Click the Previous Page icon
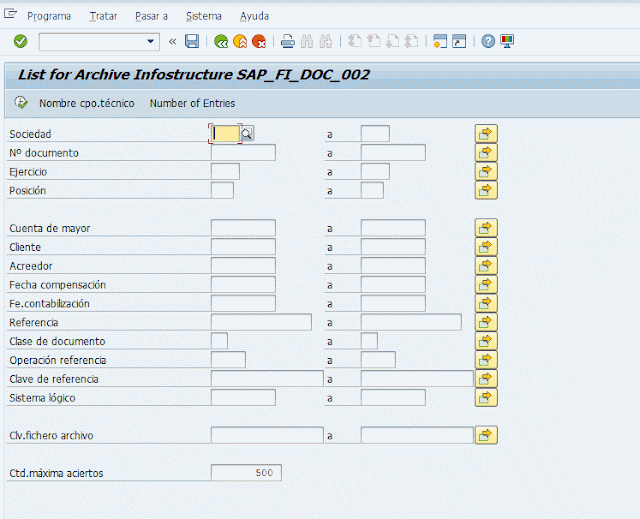This screenshot has width=640, height=519. click(x=373, y=41)
